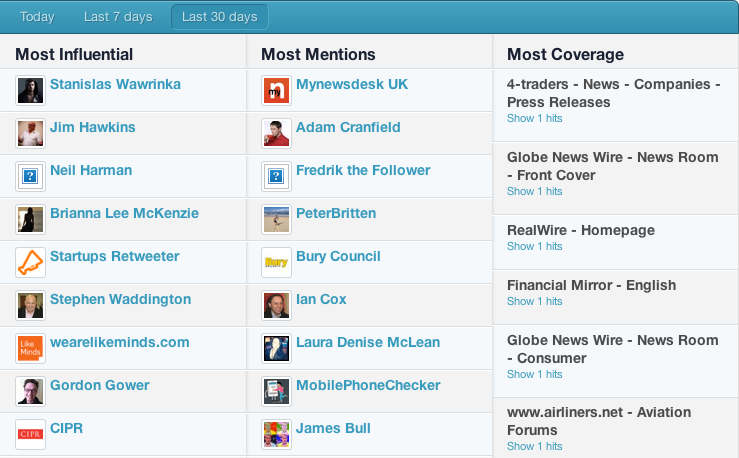Click the Most Influential column heading
The image size is (739, 458).
(74, 55)
